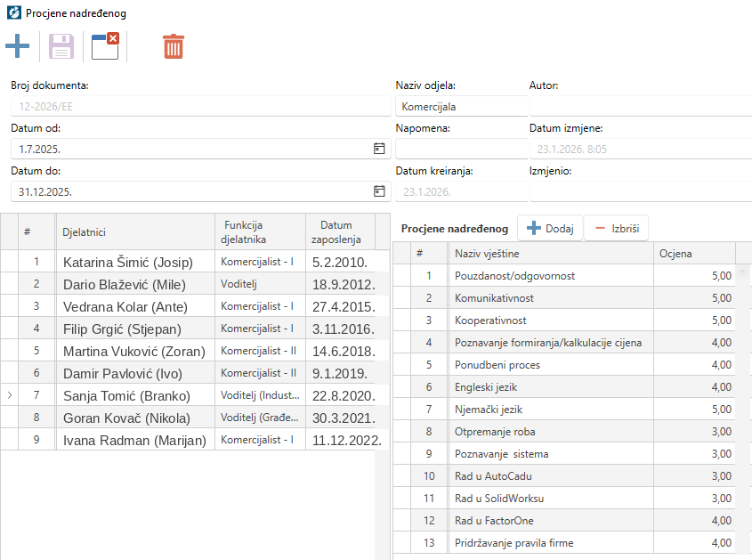The height and width of the screenshot is (560, 752).
Task: Click the Pouzdanost/odgovornost skill row
Action: click(564, 275)
